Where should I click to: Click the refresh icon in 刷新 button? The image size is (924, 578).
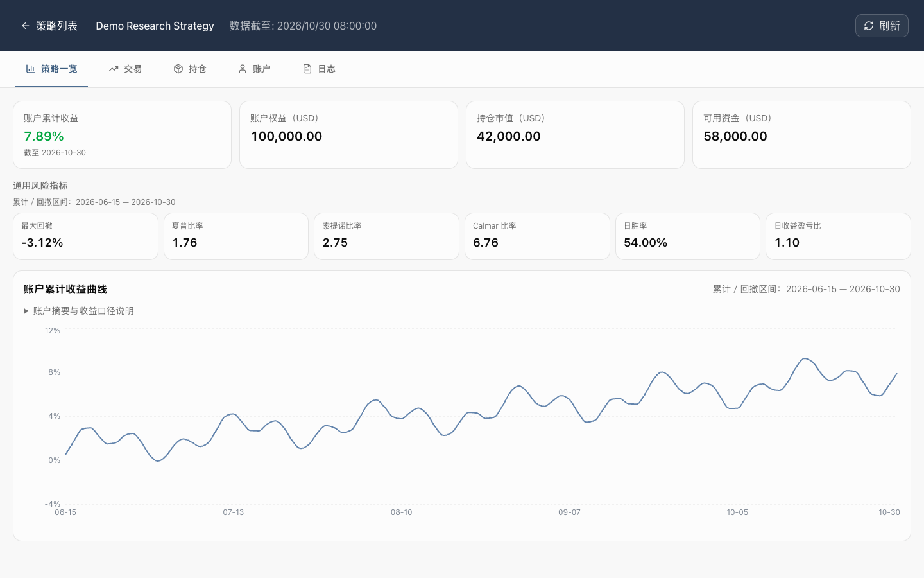click(869, 26)
